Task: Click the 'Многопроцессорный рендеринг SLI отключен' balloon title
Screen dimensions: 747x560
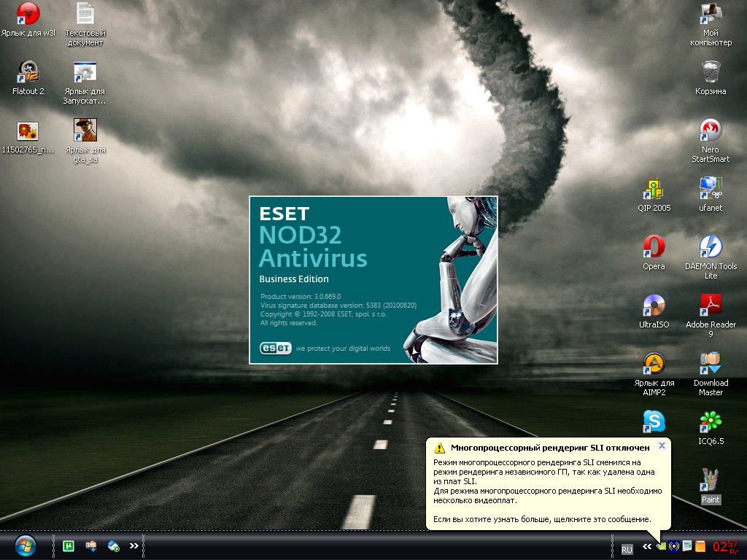Action: tap(550, 448)
